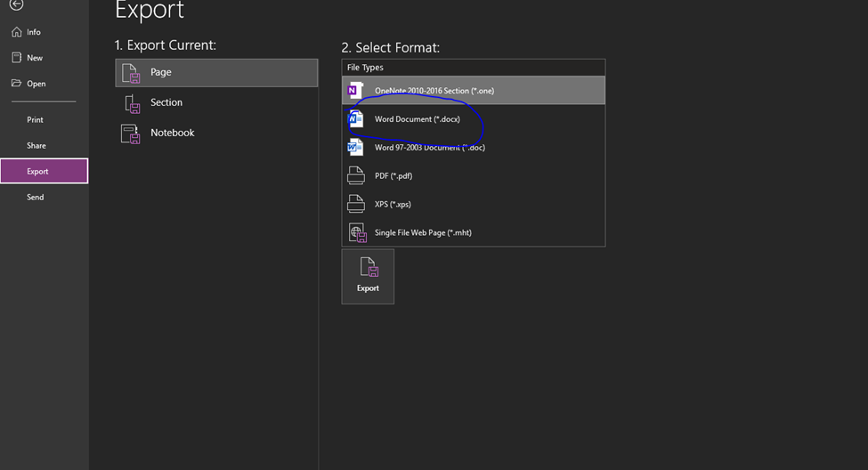
Task: Choose Notebook as export scope
Action: click(x=216, y=133)
